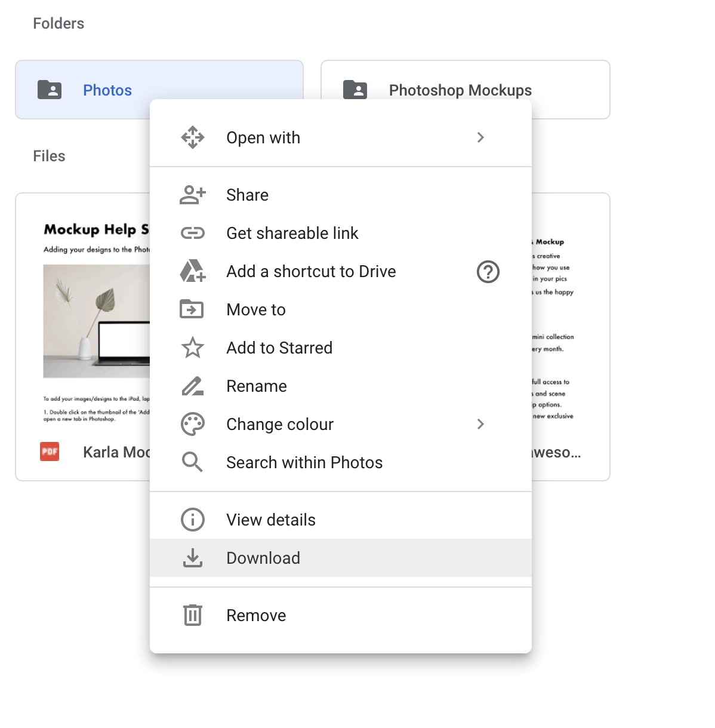This screenshot has height=728, width=715.
Task: Open help for Add a shortcut to Drive
Action: tap(488, 272)
